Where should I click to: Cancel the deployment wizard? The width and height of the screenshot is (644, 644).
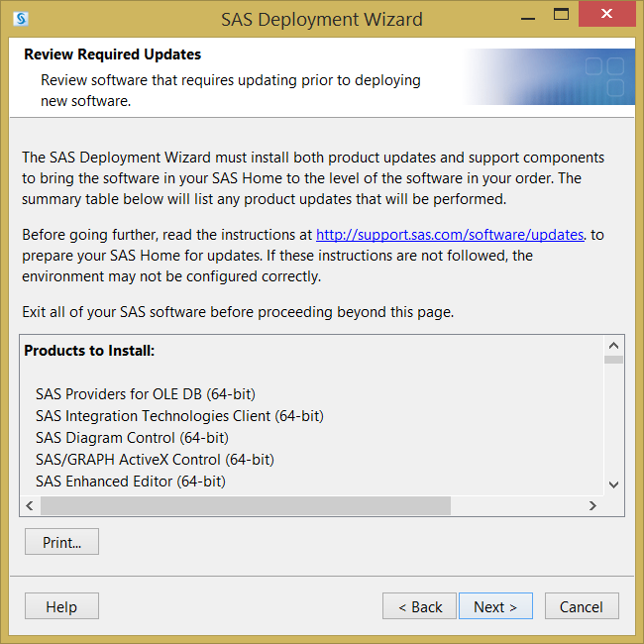[x=582, y=606]
